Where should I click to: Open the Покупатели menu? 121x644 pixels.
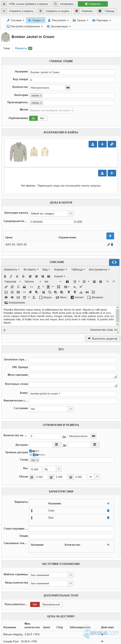(x=58, y=20)
